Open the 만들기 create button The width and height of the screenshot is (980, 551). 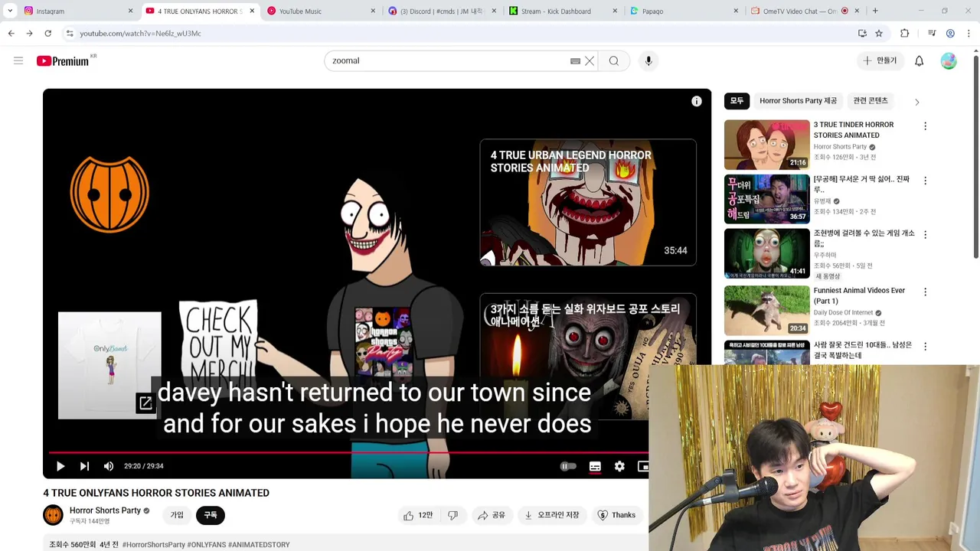click(x=880, y=61)
